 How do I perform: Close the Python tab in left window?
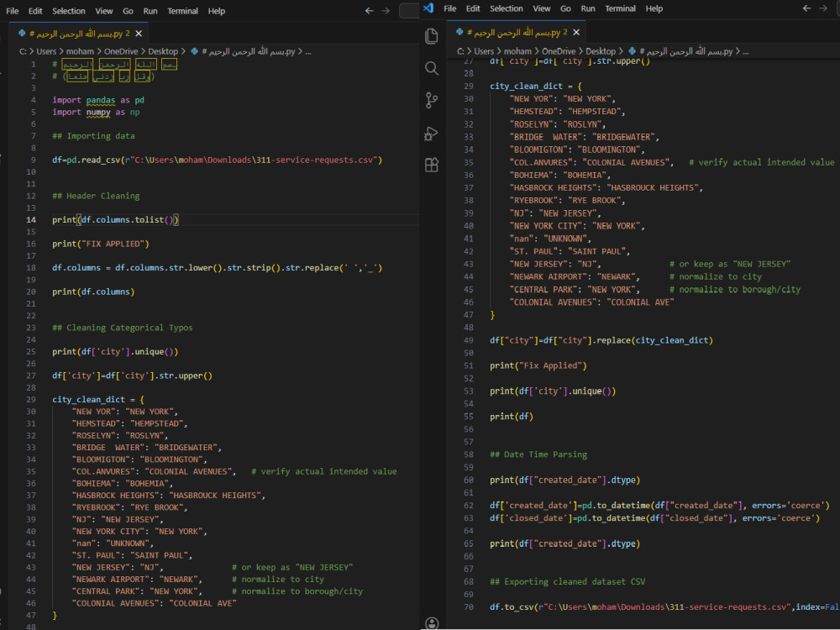point(139,34)
